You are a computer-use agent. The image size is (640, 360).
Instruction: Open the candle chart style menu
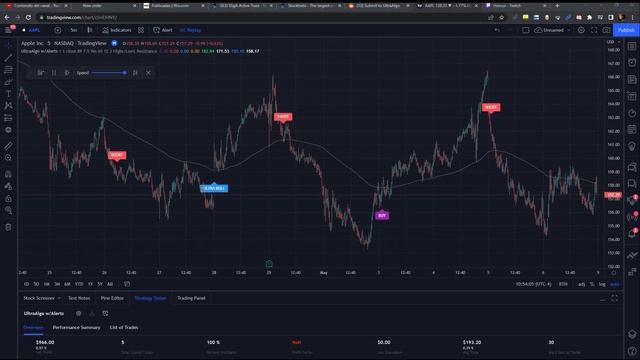point(89,30)
